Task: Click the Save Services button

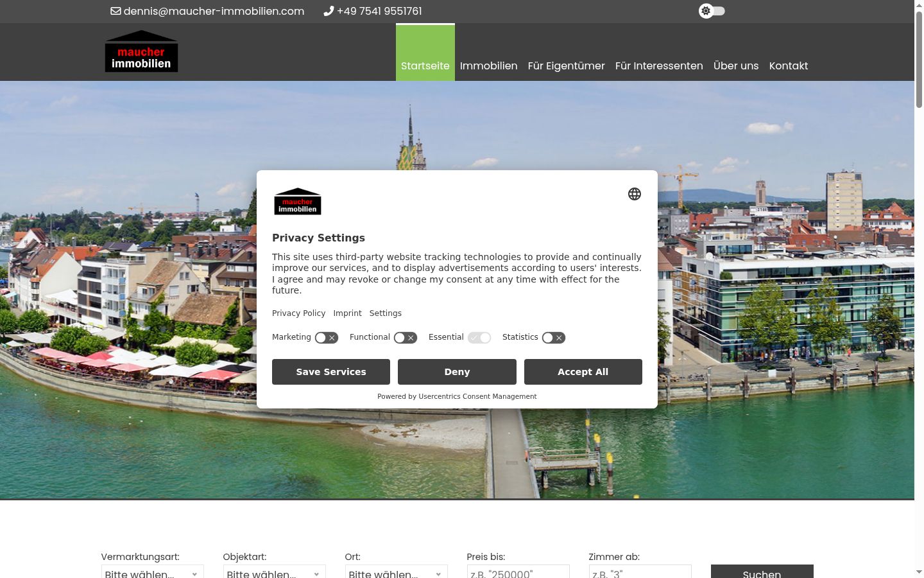Action: pos(331,372)
